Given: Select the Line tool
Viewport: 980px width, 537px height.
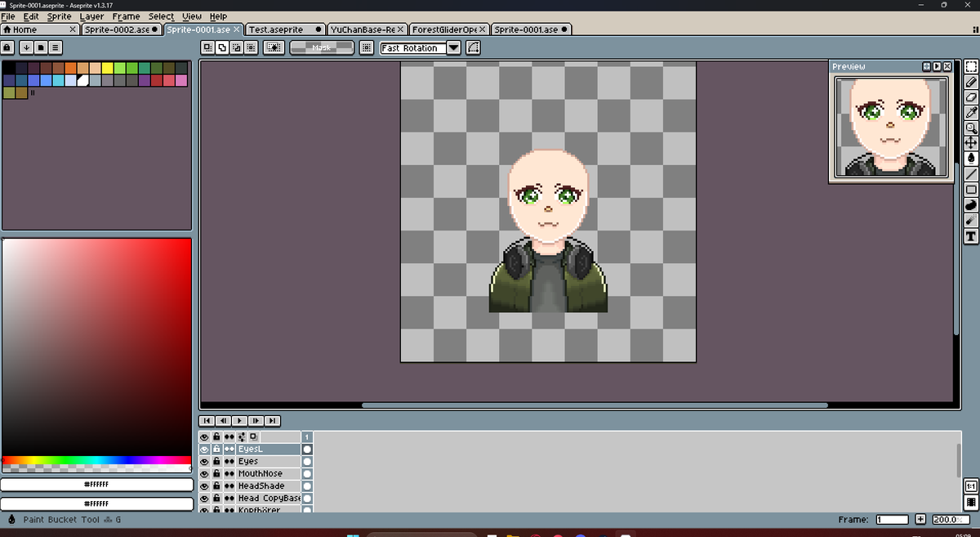Looking at the screenshot, I should 971,173.
